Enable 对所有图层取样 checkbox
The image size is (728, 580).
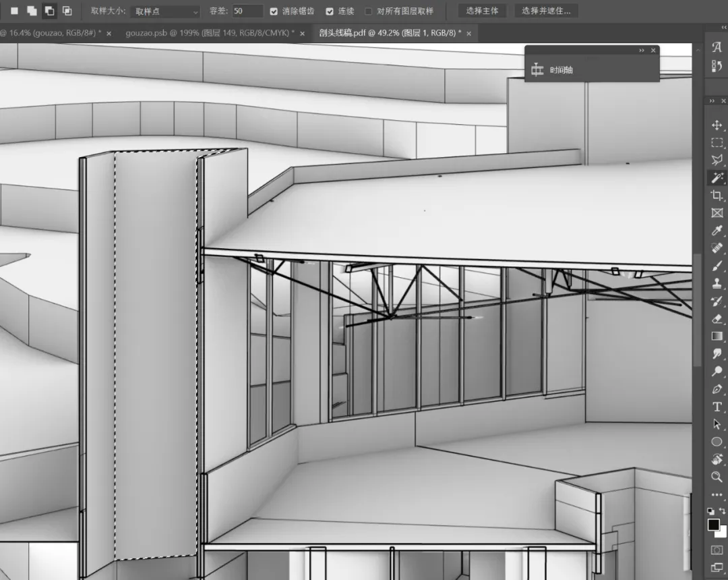click(x=368, y=11)
